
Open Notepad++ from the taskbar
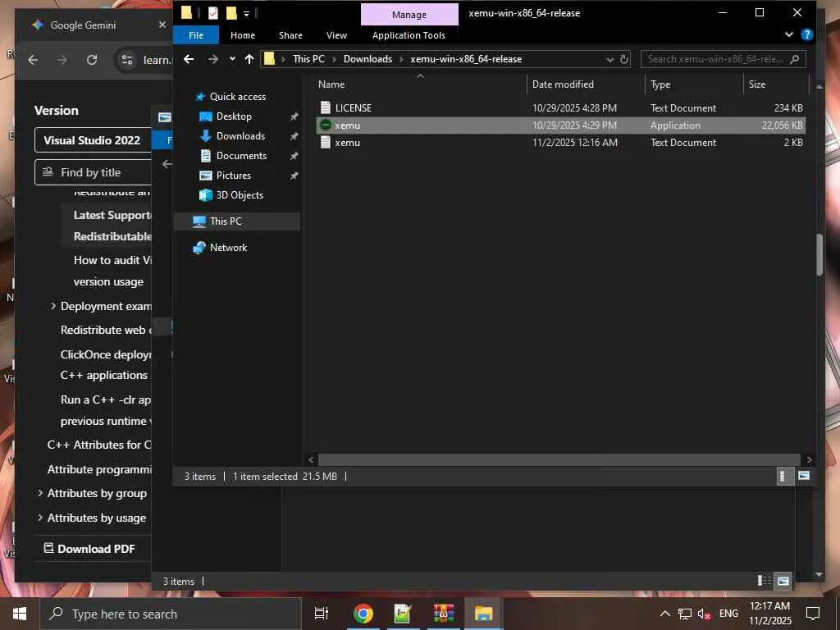coord(402,614)
